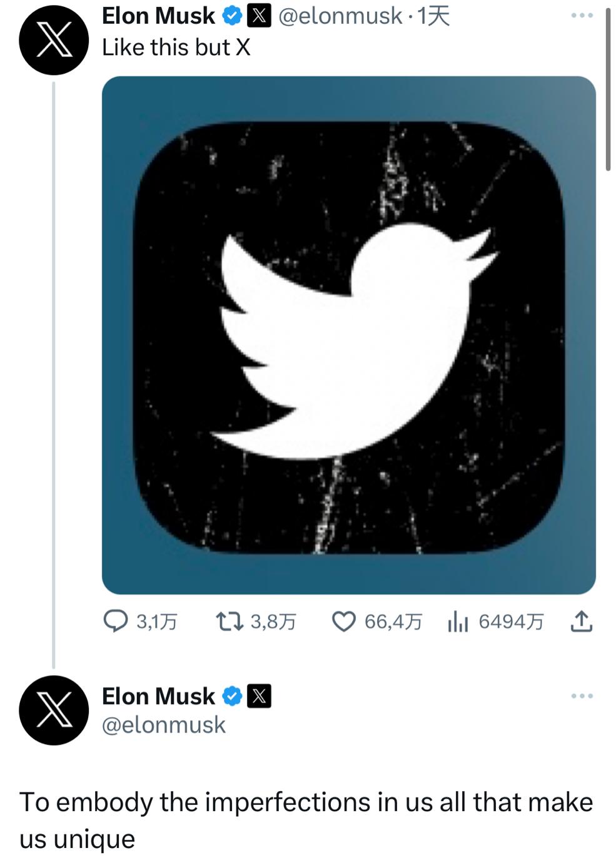The image size is (616, 863).
Task: Share the post via upload arrow icon
Action: [582, 621]
